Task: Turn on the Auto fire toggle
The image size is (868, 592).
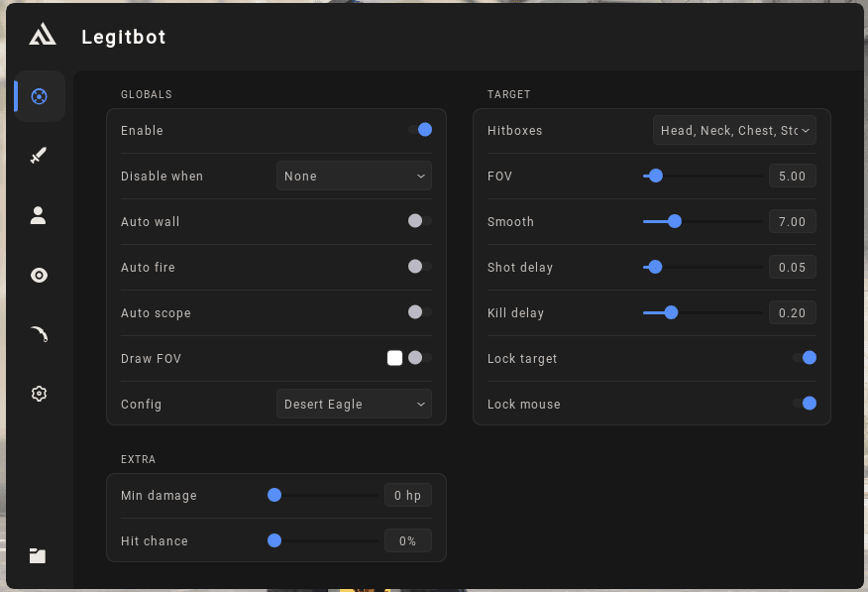Action: tap(420, 267)
